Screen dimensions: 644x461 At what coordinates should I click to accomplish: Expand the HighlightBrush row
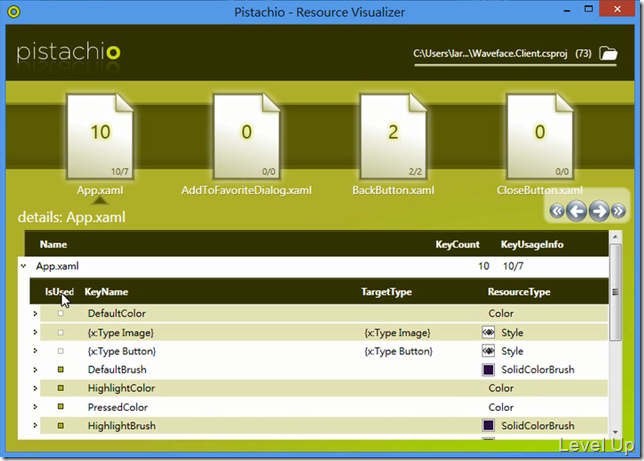(x=35, y=425)
